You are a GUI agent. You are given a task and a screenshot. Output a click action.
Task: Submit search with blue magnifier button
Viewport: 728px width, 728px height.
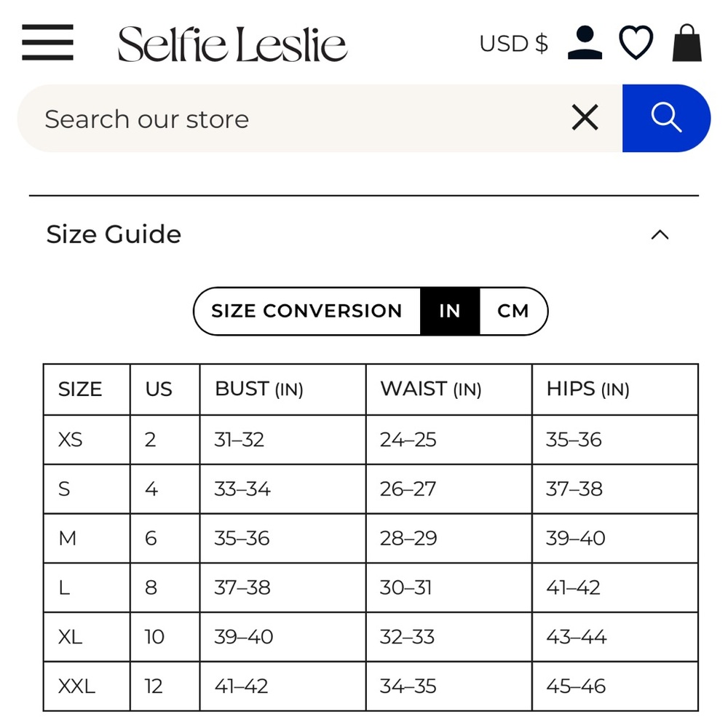point(666,118)
